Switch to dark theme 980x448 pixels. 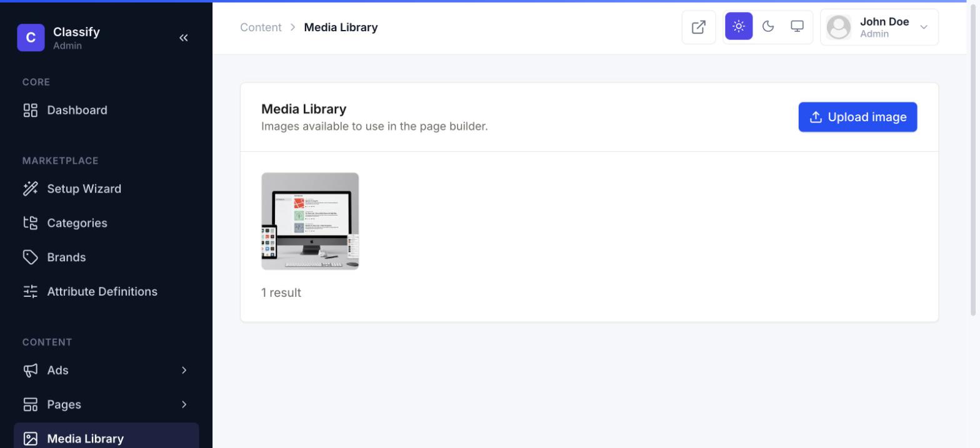pyautogui.click(x=768, y=26)
